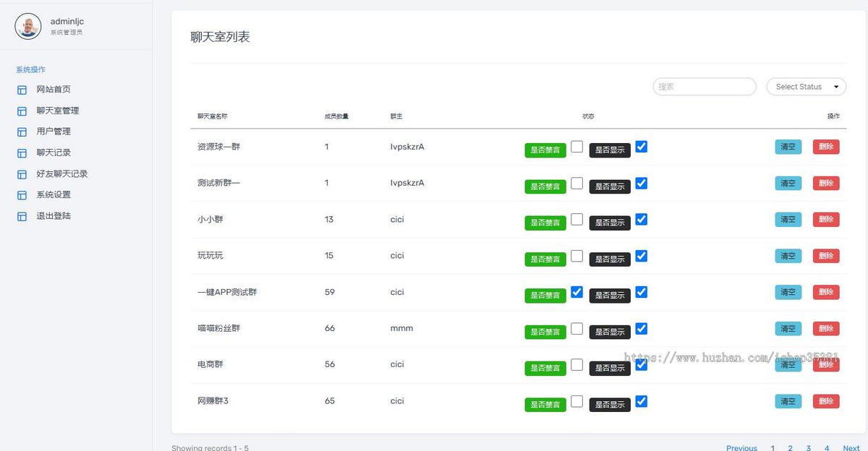Toggle 是否显示 checkbox for 测试新群一
Screen dimensions: 868x451
tap(641, 183)
